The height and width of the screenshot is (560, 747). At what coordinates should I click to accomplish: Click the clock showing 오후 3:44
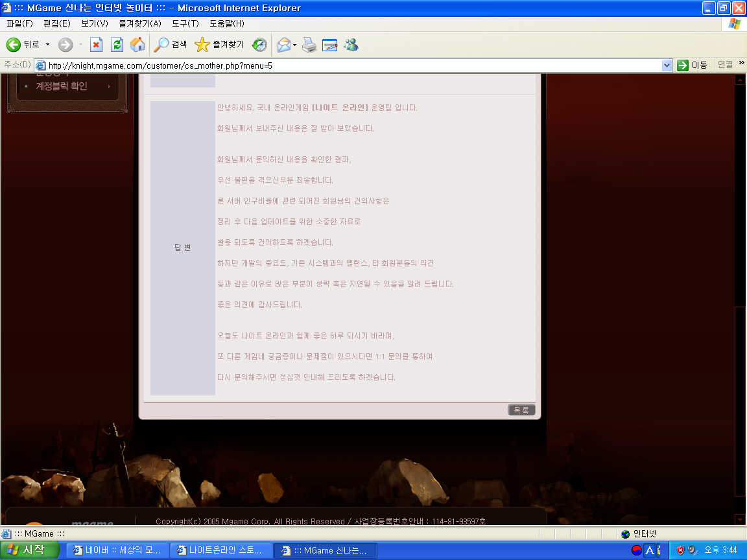720,550
